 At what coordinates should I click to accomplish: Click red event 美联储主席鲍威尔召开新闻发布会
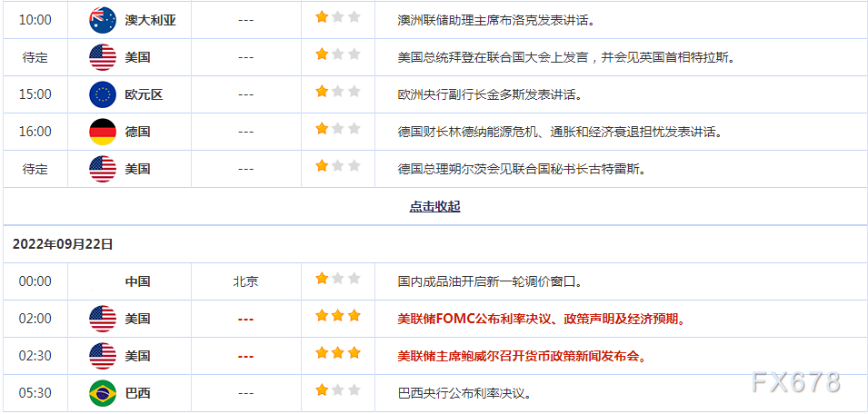pyautogui.click(x=522, y=356)
